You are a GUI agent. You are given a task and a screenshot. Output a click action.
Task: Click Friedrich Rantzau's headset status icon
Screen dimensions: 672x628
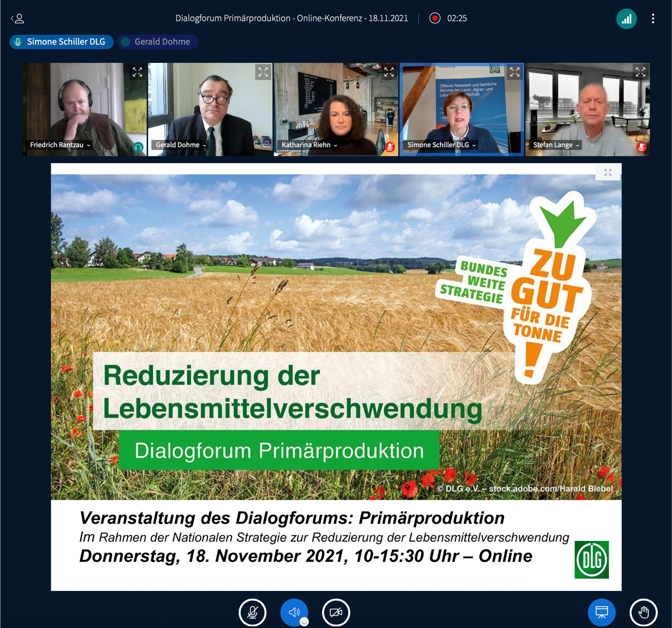(138, 147)
